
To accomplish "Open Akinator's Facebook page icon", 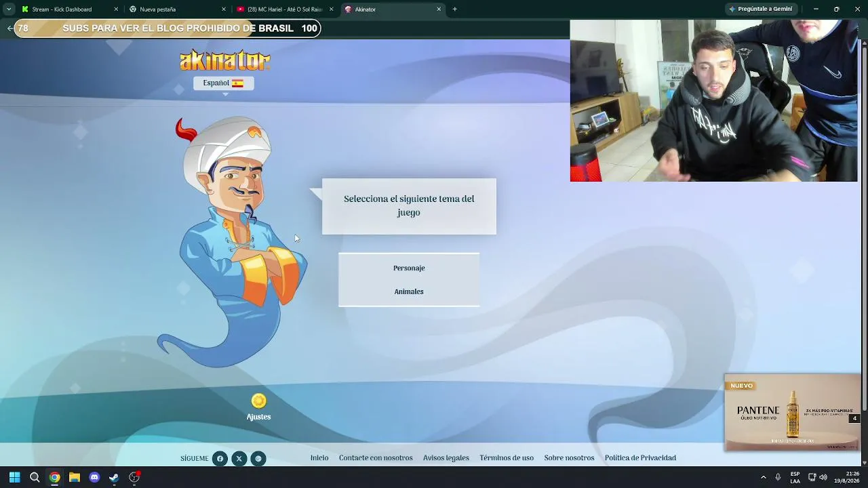I will [220, 459].
